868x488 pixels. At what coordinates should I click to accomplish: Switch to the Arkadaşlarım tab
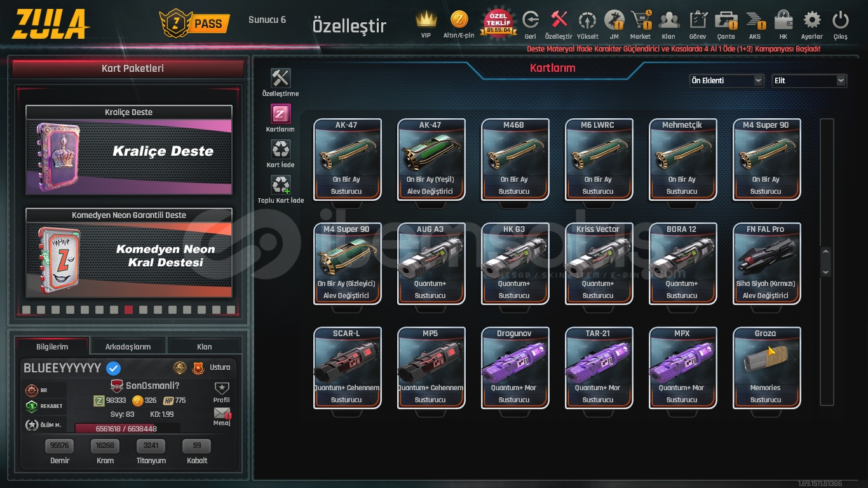128,346
